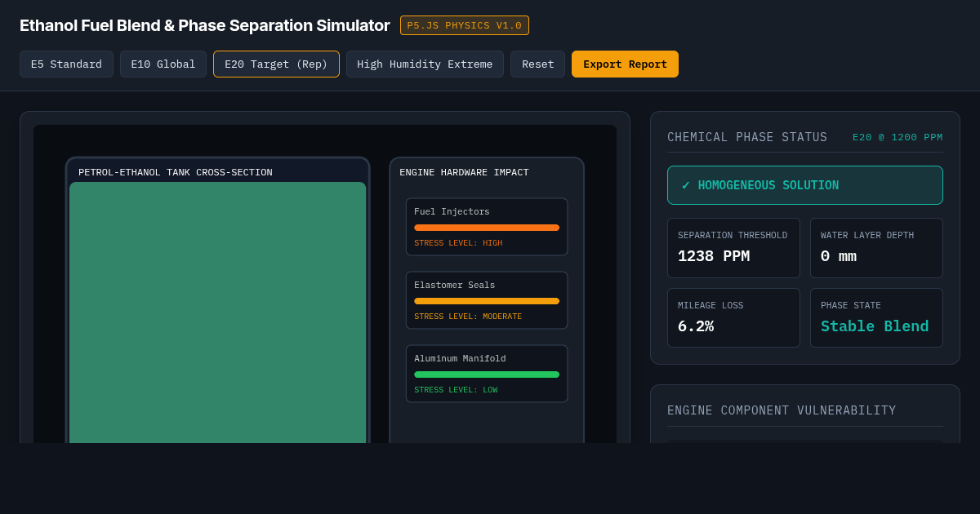
Task: Click the 6.2% mileage loss value
Action: point(696,326)
